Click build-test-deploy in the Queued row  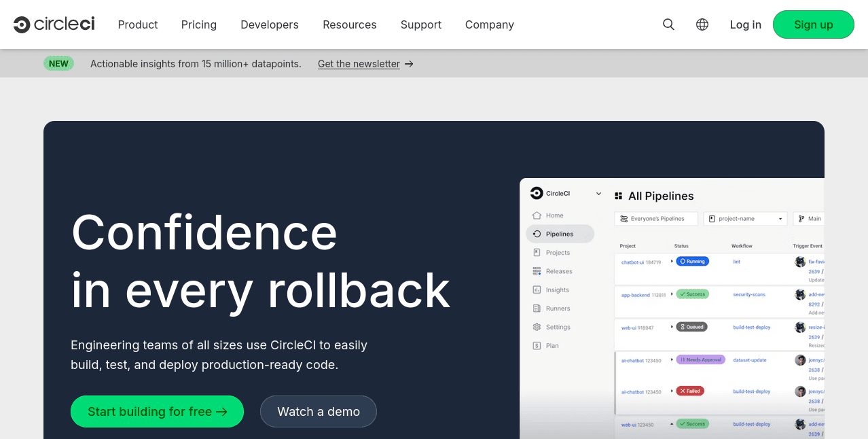[752, 327]
